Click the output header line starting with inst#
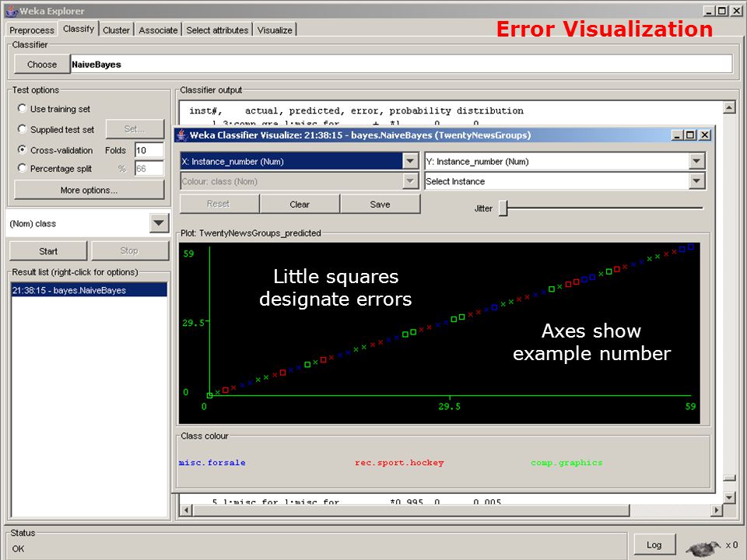Viewport: 747px width, 560px height. click(356, 111)
